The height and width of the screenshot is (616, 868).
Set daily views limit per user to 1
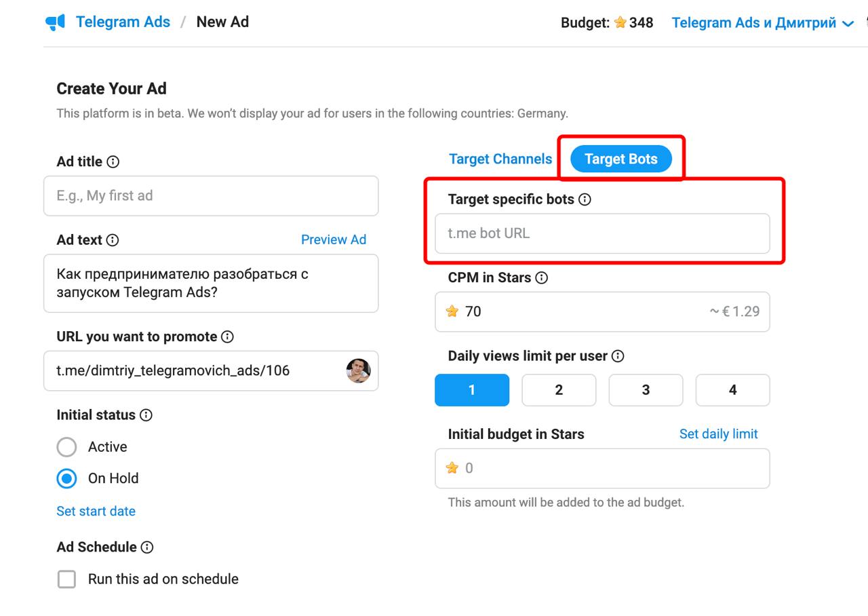472,390
